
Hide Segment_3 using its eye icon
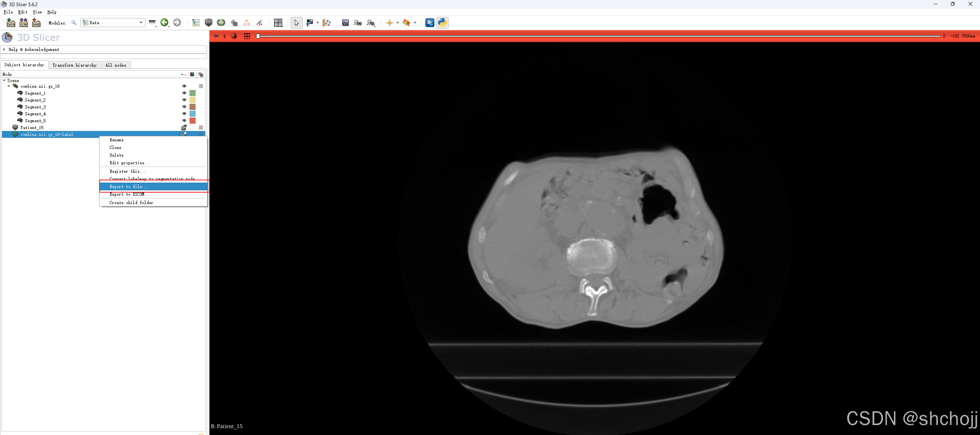184,107
